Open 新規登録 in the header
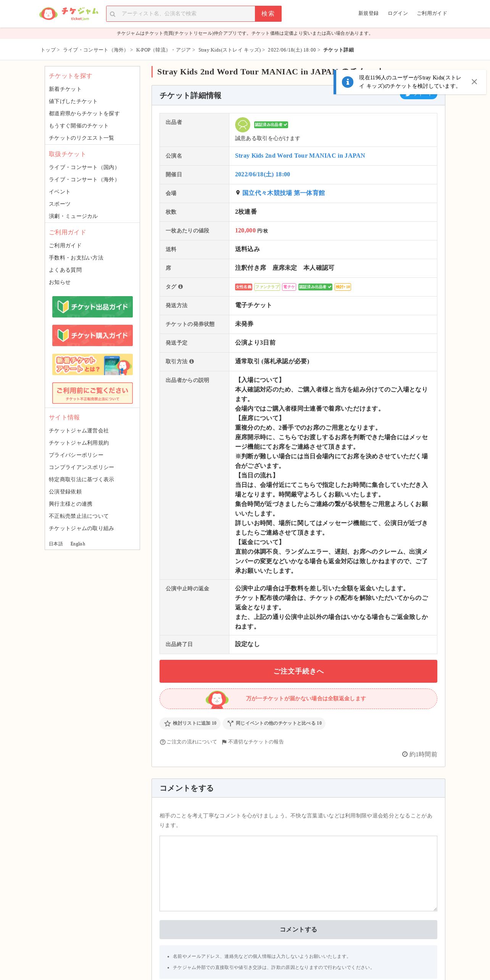The image size is (490, 980). click(368, 13)
